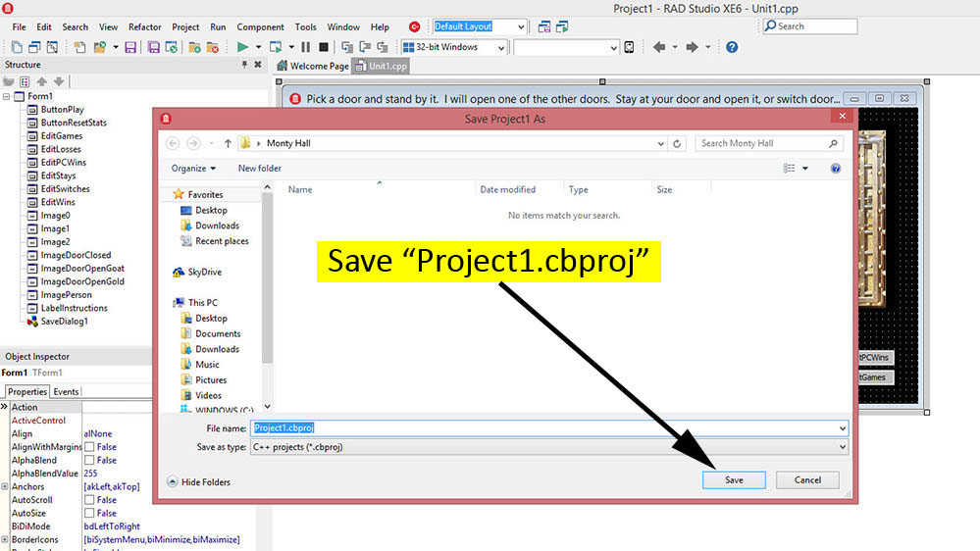The image size is (980, 551).
Task: Click the Pause debugger icon
Action: click(x=306, y=47)
